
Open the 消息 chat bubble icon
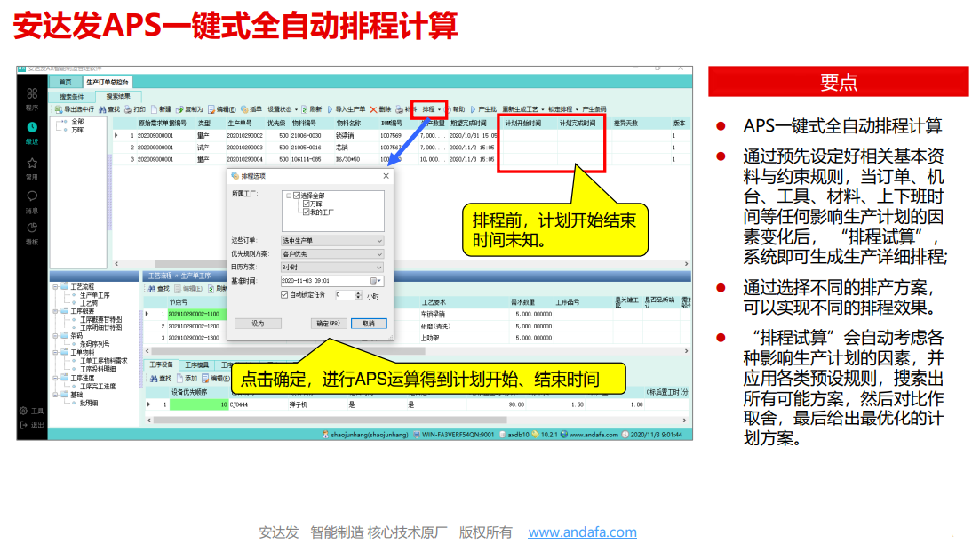tap(32, 196)
